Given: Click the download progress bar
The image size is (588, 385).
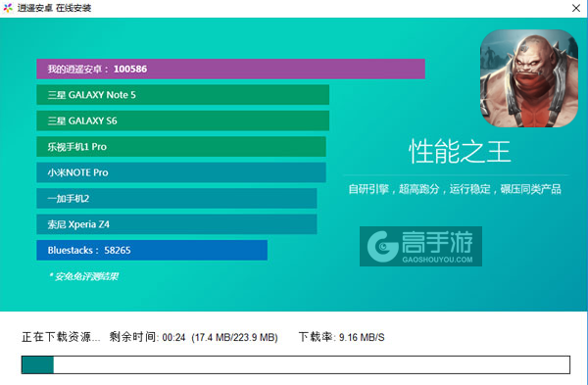Looking at the screenshot, I should click(296, 364).
